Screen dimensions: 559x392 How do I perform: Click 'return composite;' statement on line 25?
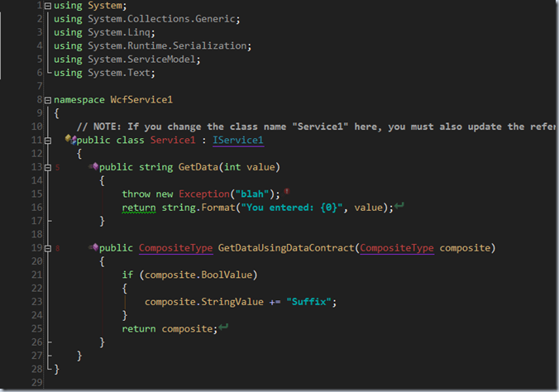click(170, 329)
